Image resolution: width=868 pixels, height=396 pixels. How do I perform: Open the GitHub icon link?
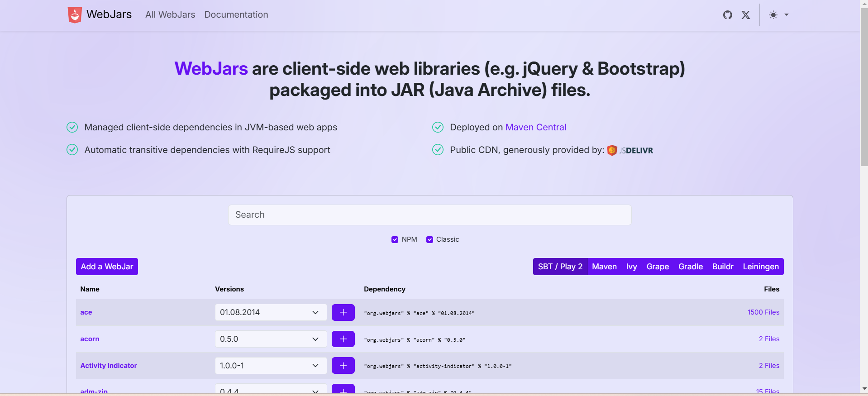coord(728,15)
